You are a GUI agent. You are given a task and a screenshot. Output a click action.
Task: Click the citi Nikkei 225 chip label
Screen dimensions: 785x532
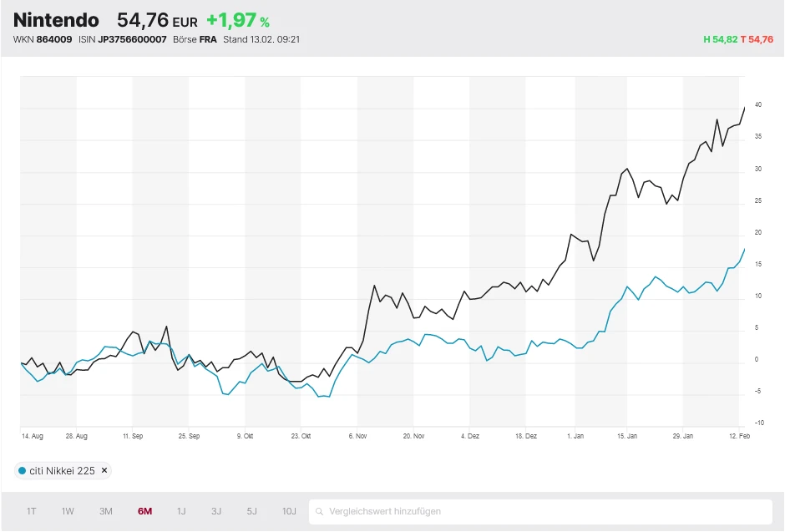click(x=62, y=470)
